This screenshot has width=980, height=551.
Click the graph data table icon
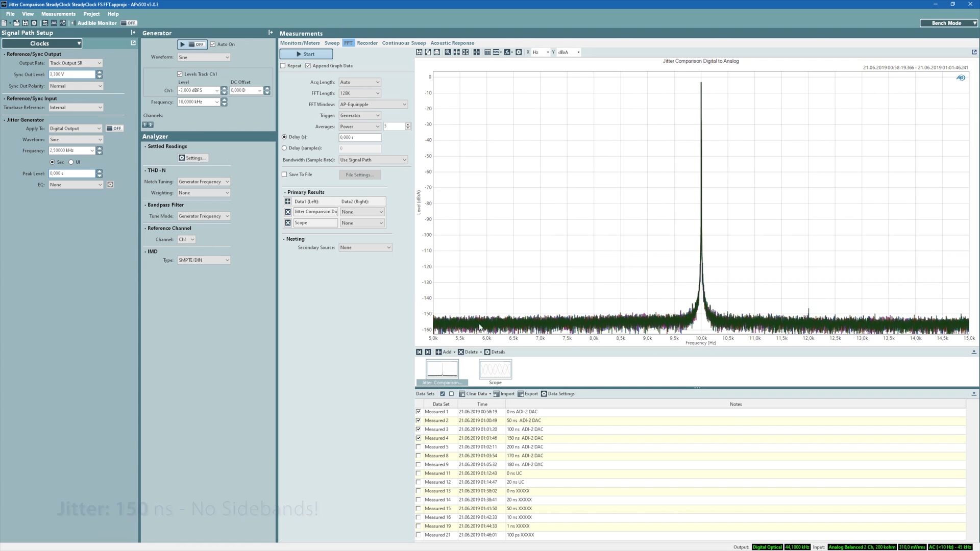pyautogui.click(x=487, y=52)
